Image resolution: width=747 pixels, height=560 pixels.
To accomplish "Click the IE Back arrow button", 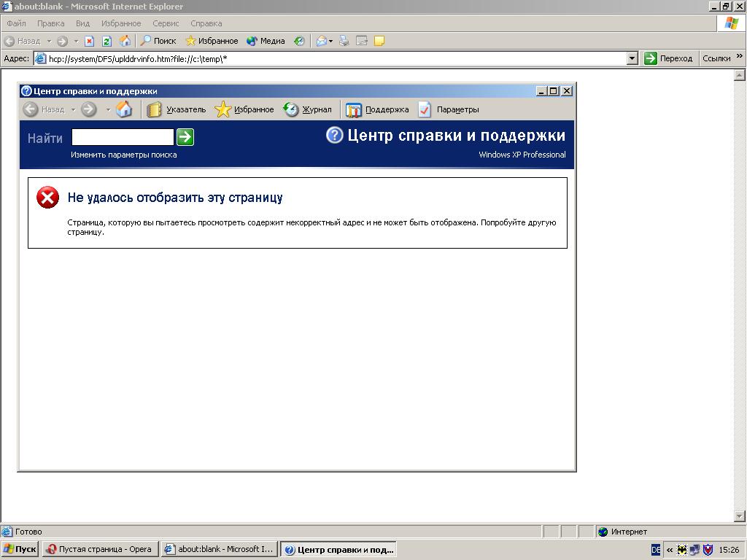I will 23,41.
